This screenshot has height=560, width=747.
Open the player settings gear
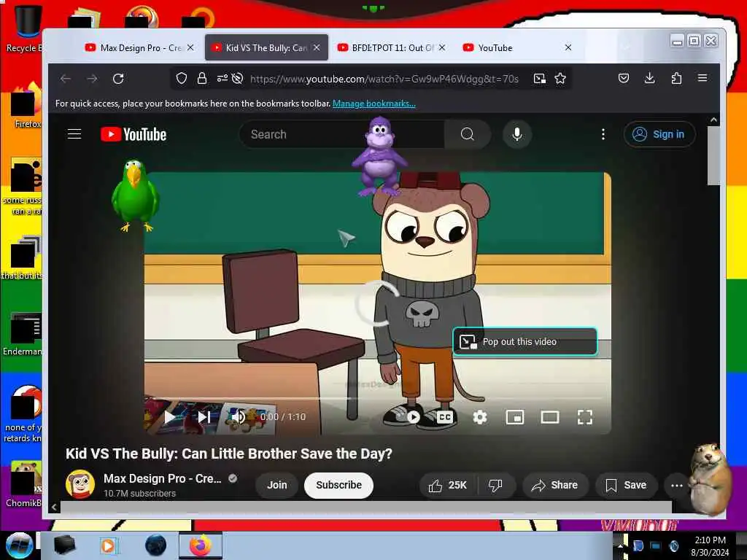pos(480,417)
